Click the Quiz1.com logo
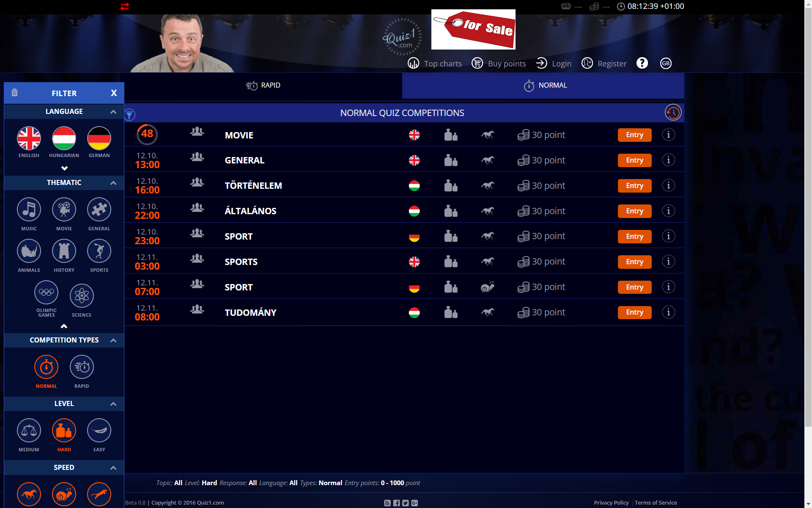Screen dimensions: 812x508 coord(402,37)
